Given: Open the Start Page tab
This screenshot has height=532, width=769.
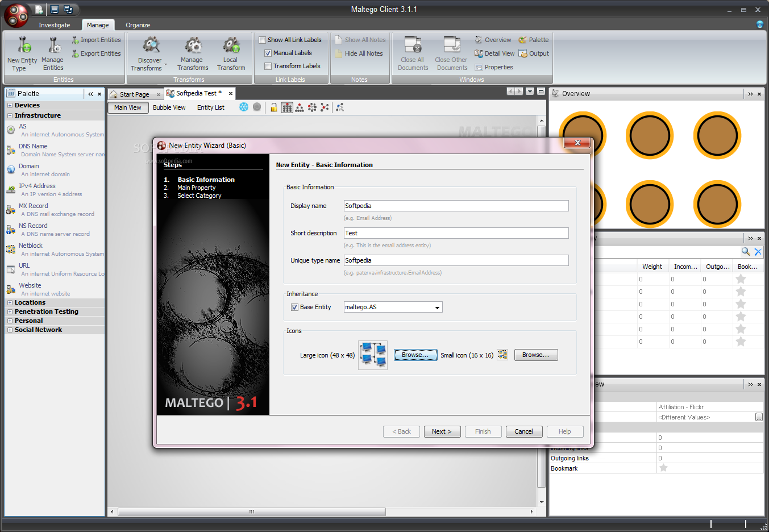Looking at the screenshot, I should (134, 94).
